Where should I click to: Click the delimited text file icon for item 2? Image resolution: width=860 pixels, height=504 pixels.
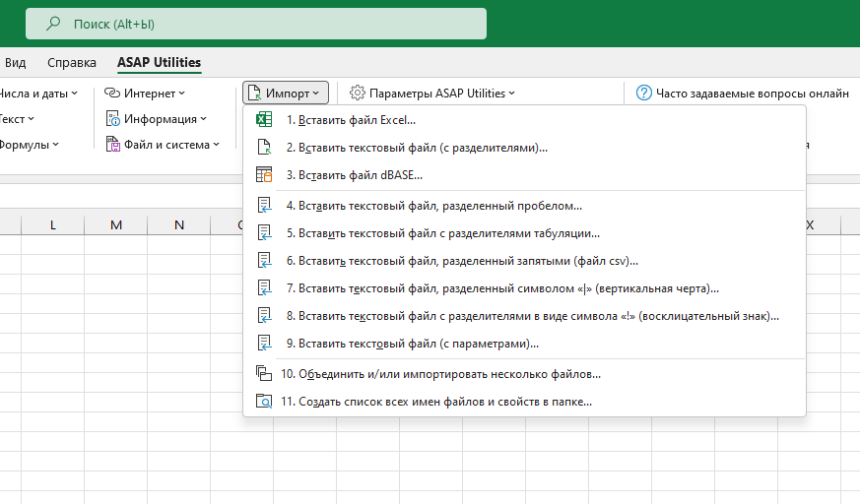click(264, 148)
